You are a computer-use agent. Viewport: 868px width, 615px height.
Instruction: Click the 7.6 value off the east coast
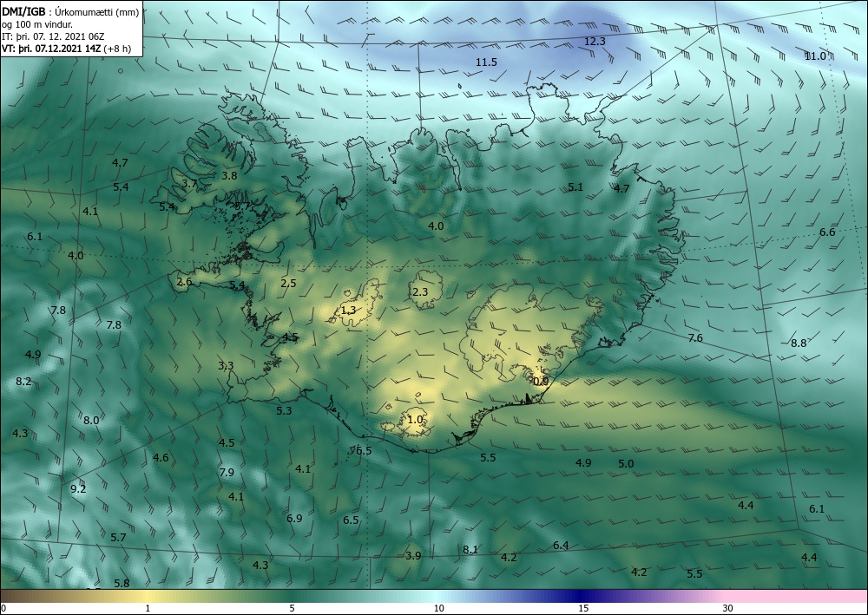(x=694, y=338)
